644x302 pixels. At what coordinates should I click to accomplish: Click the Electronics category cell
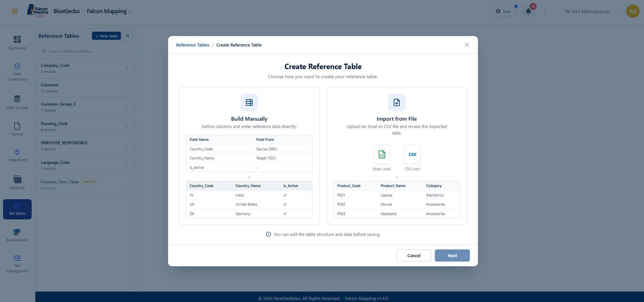(x=435, y=195)
